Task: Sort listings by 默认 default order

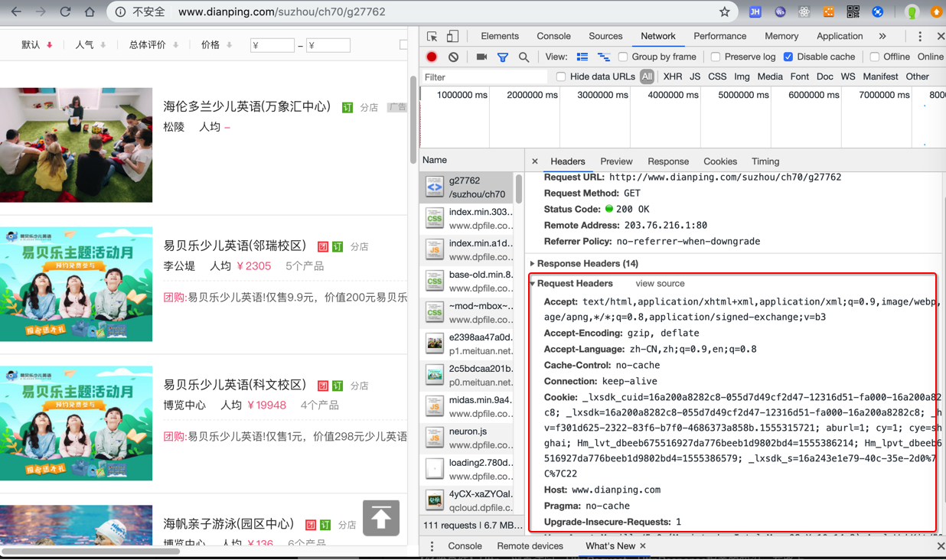Action: pyautogui.click(x=37, y=45)
